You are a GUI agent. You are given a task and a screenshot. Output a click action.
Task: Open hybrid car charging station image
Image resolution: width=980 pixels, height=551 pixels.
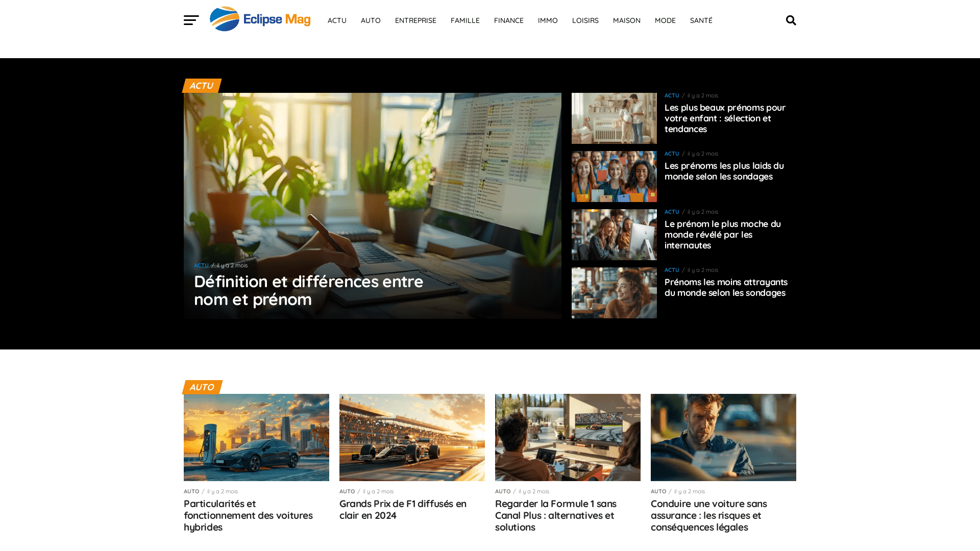pyautogui.click(x=256, y=437)
